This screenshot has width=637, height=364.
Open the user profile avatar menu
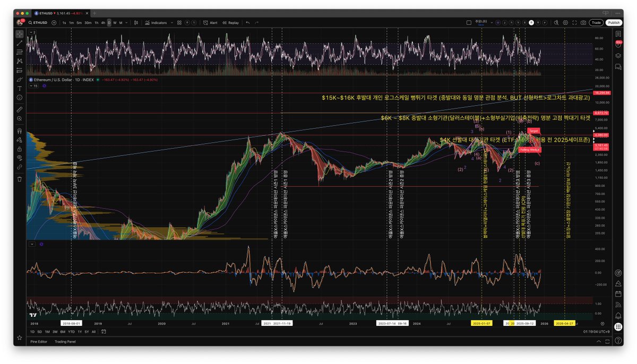[20, 22]
